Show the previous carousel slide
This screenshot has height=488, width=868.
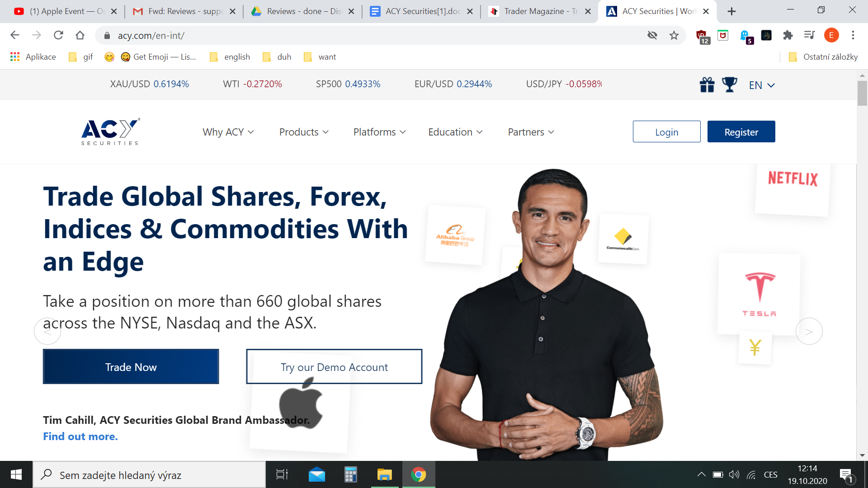point(47,332)
